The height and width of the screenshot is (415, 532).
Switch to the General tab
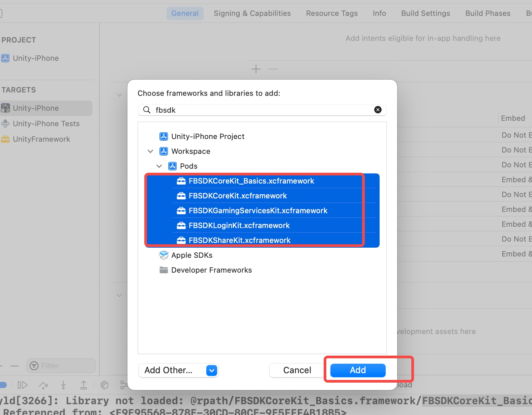[x=185, y=13]
